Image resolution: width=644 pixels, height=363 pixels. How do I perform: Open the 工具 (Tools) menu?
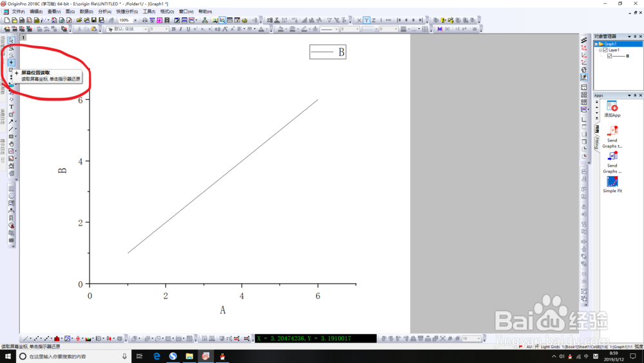(x=149, y=12)
